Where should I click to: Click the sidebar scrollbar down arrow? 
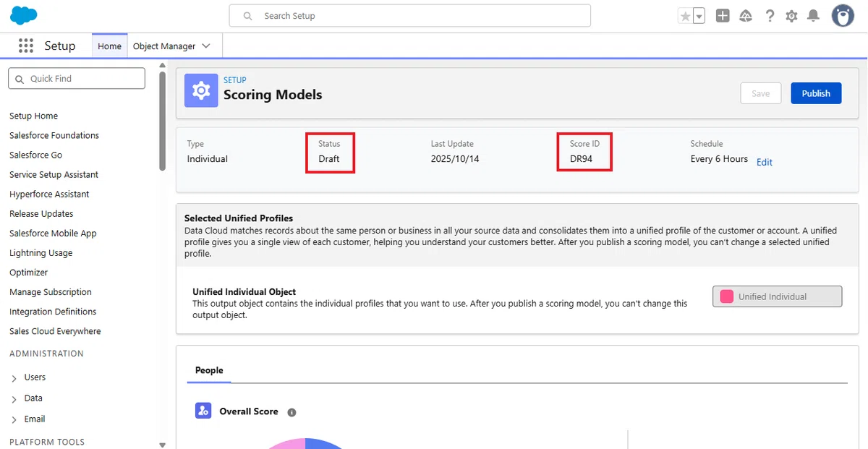pos(162,445)
